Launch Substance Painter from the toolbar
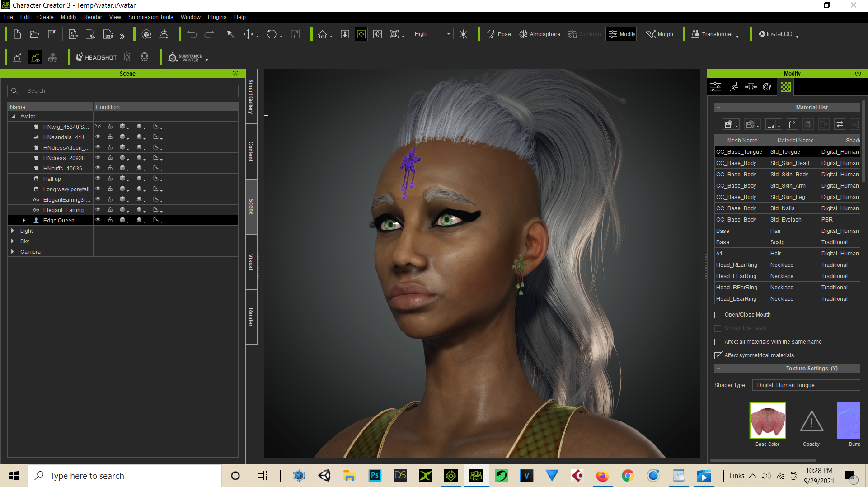Image resolution: width=868 pixels, height=487 pixels. pos(185,58)
